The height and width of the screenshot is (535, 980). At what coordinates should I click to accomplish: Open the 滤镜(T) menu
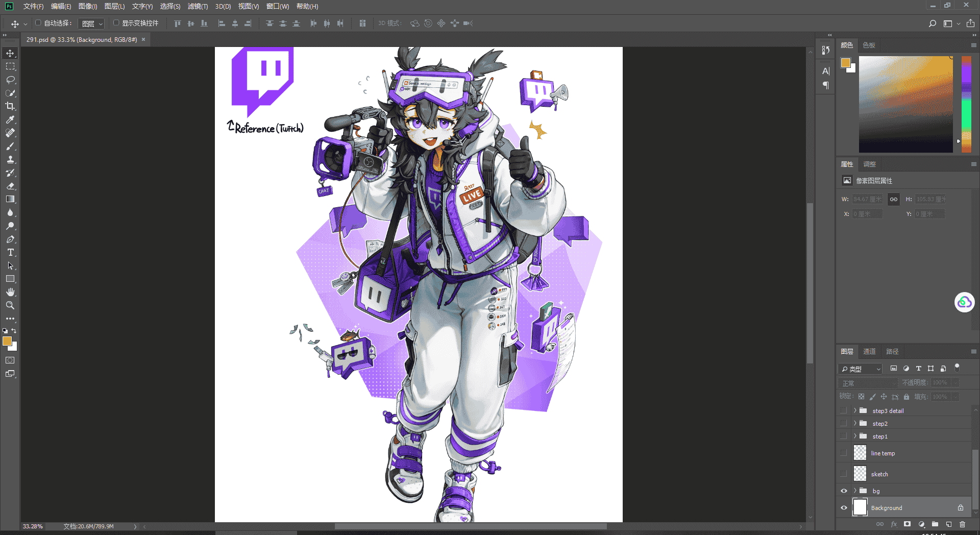pos(198,6)
